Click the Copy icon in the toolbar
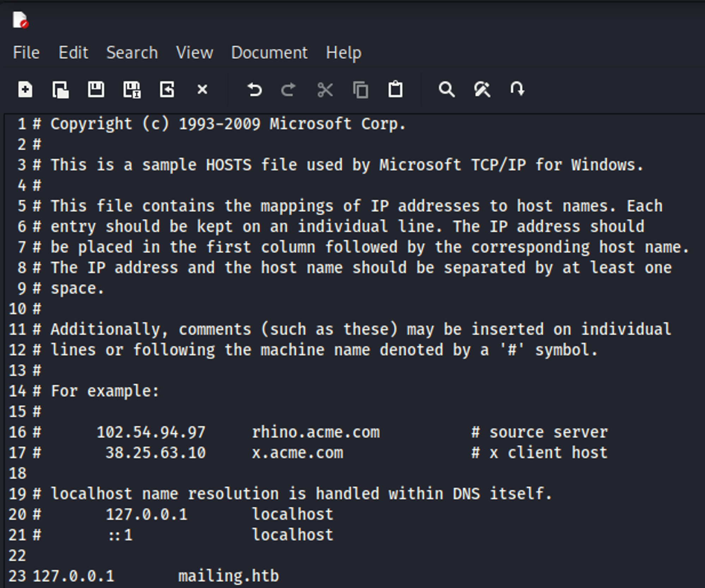Viewport: 705px width, 588px height. click(x=361, y=89)
